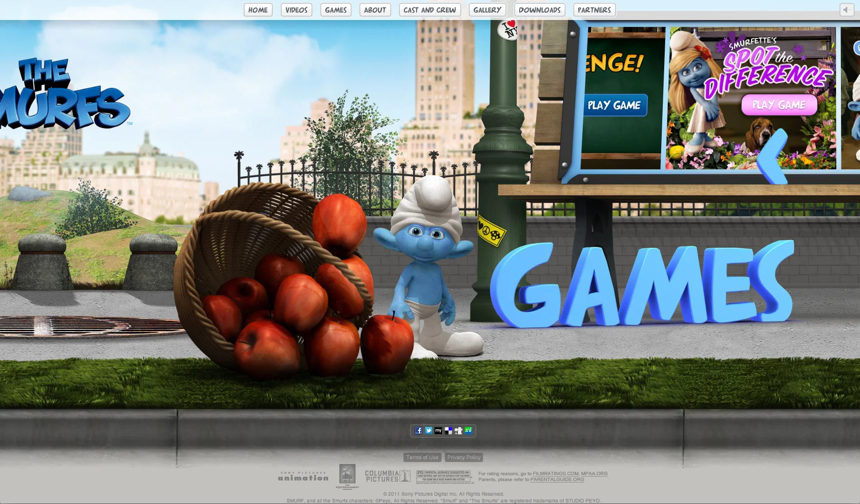Open Smurfette's Spot the Difference thumbnail
The image size is (860, 504).
point(752,98)
